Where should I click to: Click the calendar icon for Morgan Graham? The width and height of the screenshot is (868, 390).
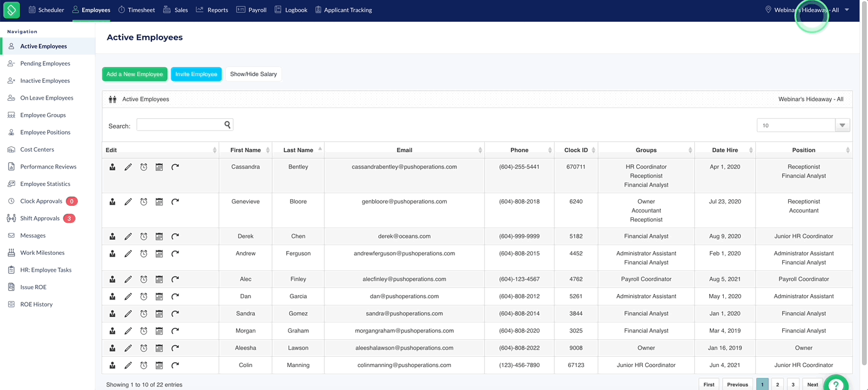(x=159, y=331)
